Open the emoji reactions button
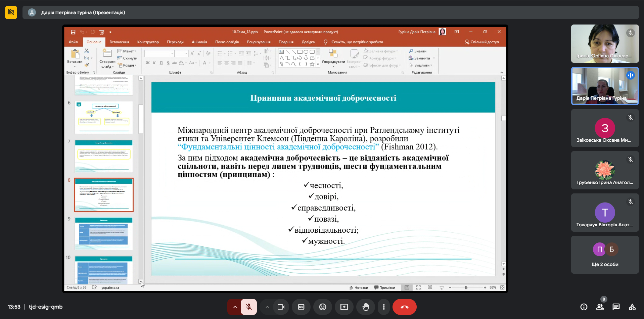This screenshot has height=319, width=644. pyautogui.click(x=323, y=307)
